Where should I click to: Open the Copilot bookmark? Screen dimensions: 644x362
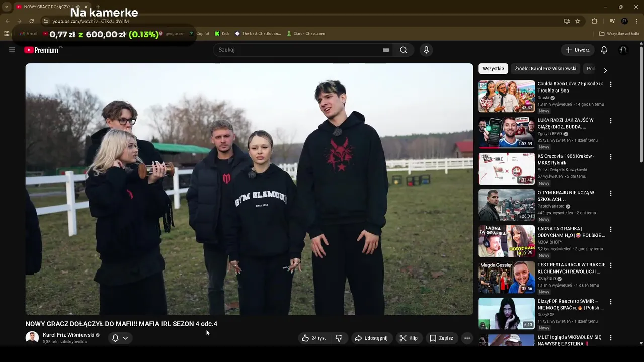click(199, 34)
